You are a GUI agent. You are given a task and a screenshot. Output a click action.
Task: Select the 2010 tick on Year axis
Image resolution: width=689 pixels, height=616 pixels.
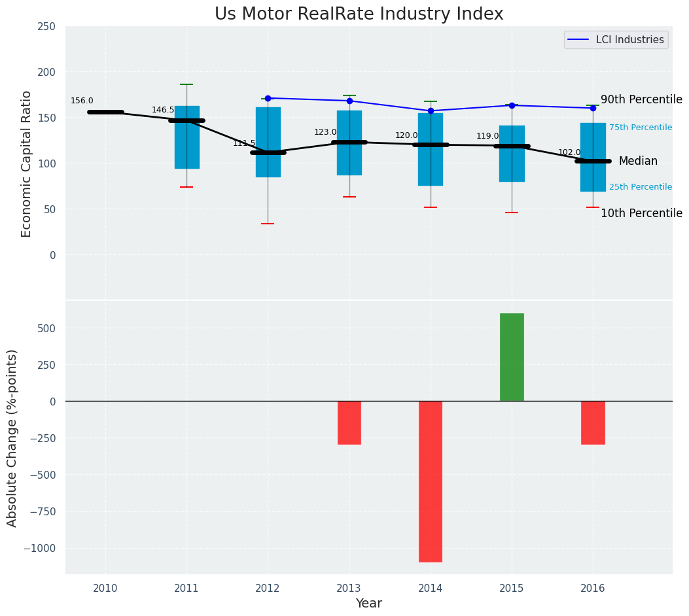click(105, 589)
